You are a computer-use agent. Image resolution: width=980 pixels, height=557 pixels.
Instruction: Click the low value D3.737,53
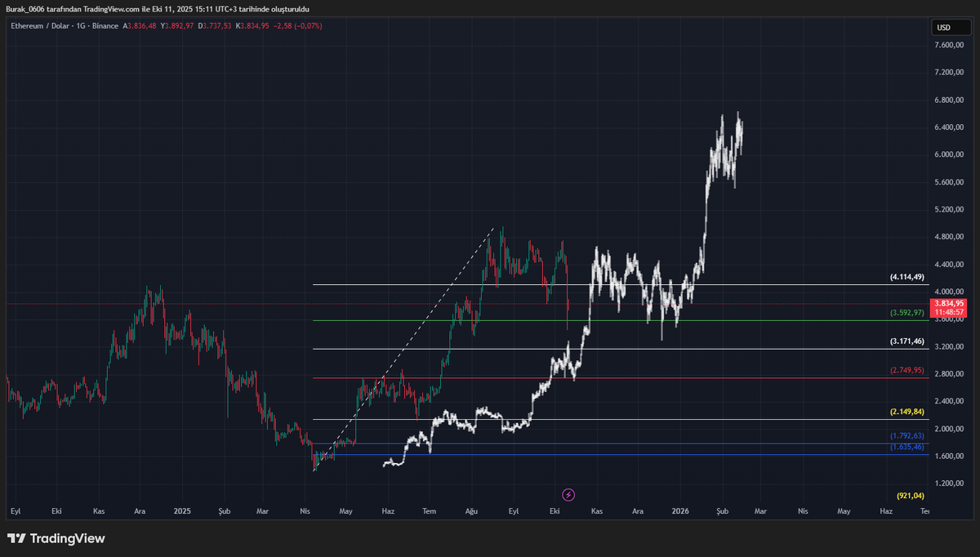[x=215, y=26]
